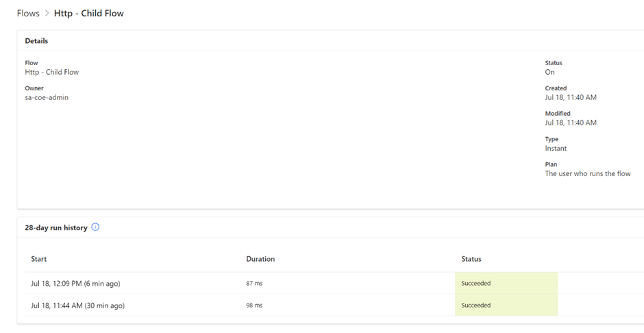Open the run started Jul 18, 11:44 AM
644x333 pixels.
[x=77, y=305]
